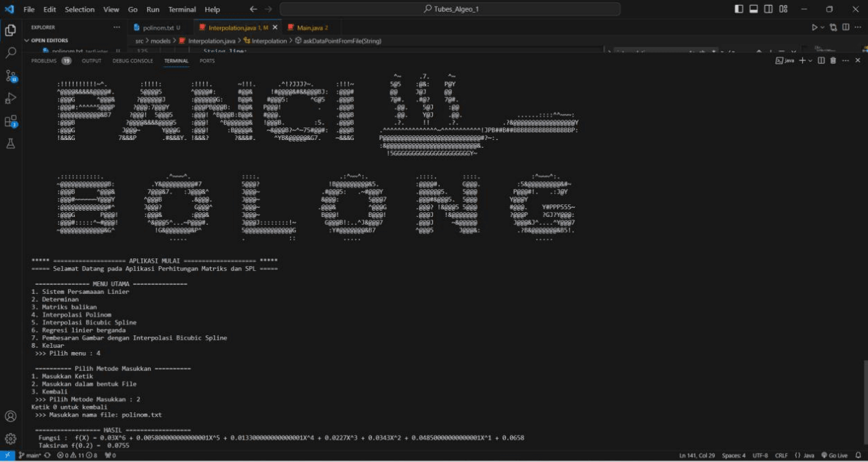
Task: Open the Source Control view
Action: click(x=11, y=76)
